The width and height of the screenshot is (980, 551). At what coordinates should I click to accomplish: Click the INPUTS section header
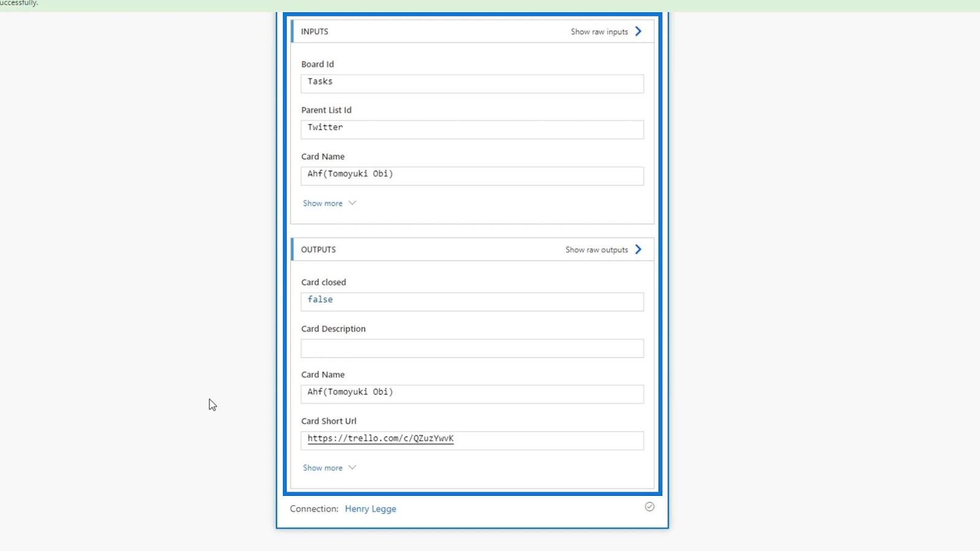pyautogui.click(x=472, y=31)
